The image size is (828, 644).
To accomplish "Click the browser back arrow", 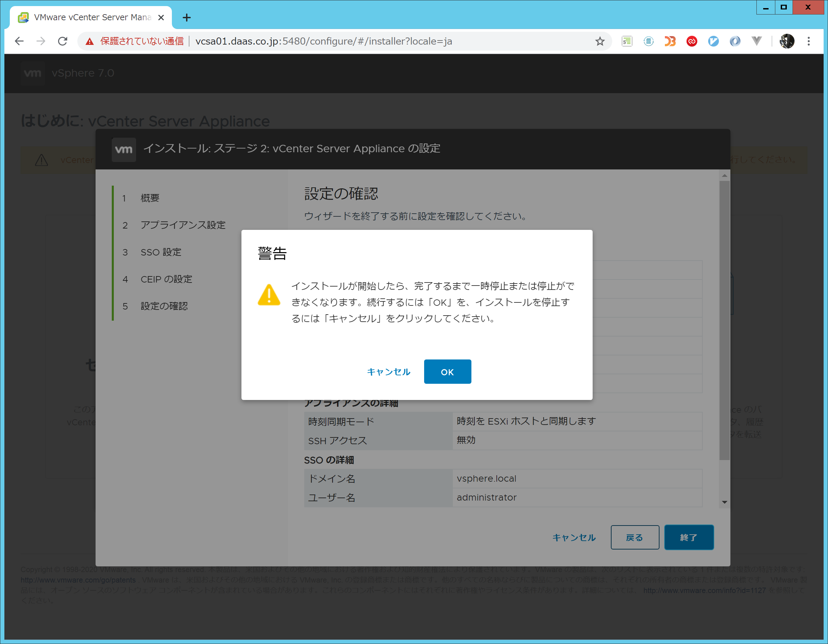I will pos(19,41).
